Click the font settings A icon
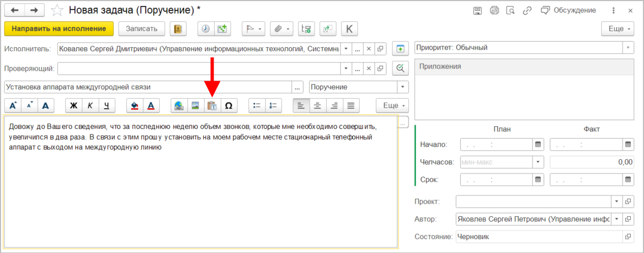 pos(46,105)
